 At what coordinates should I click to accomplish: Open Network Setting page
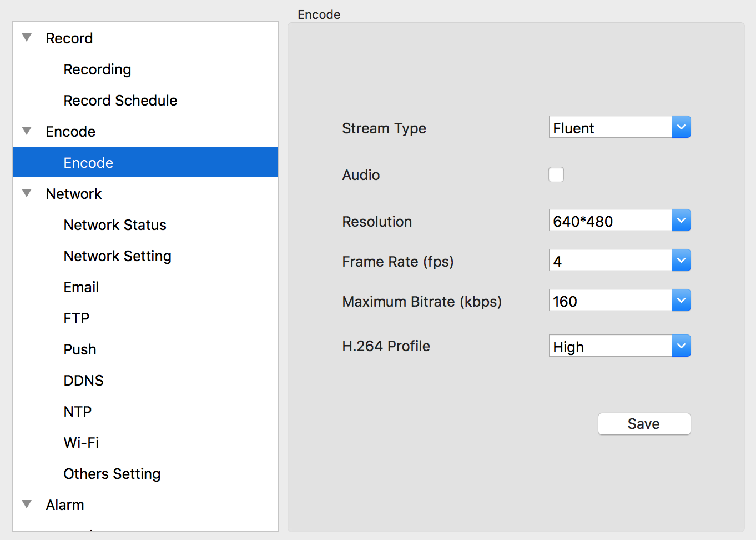coord(117,256)
